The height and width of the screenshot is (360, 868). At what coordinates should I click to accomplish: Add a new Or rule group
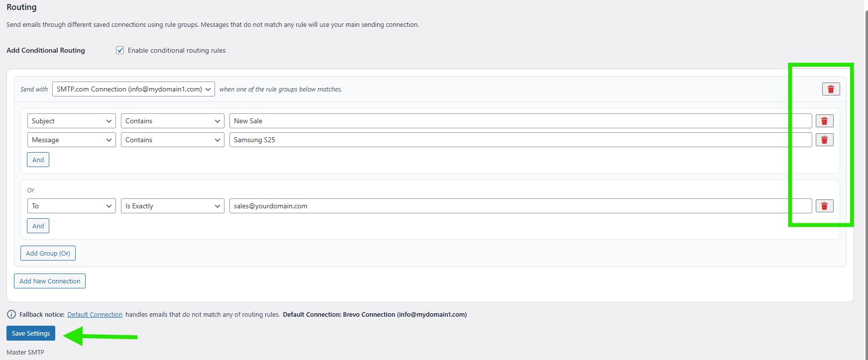48,253
